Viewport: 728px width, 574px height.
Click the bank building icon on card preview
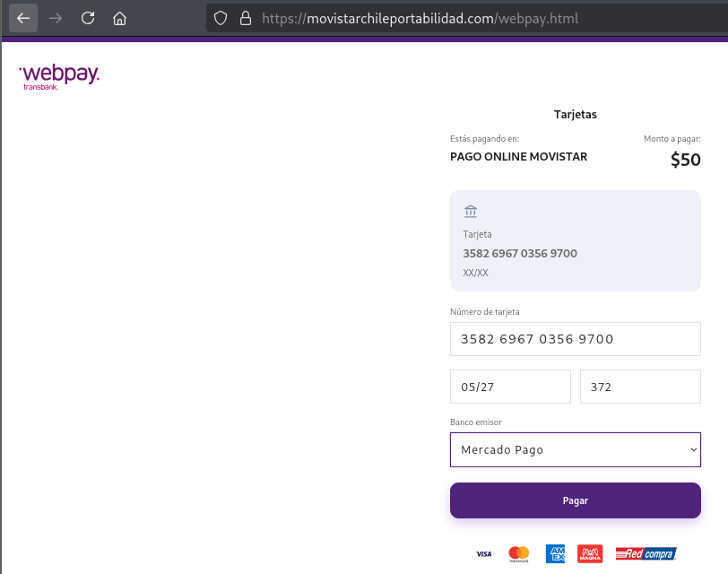tap(471, 212)
